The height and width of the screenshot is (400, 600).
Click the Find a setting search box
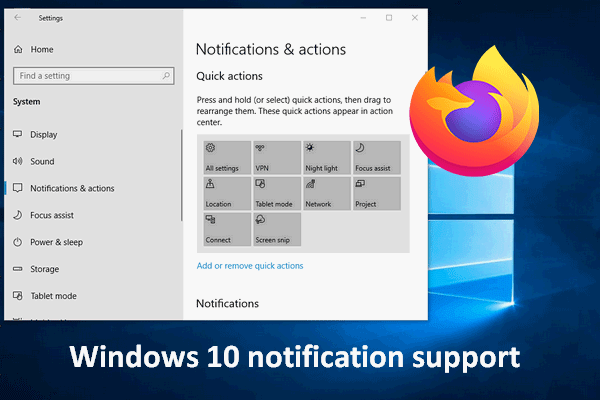tap(94, 76)
